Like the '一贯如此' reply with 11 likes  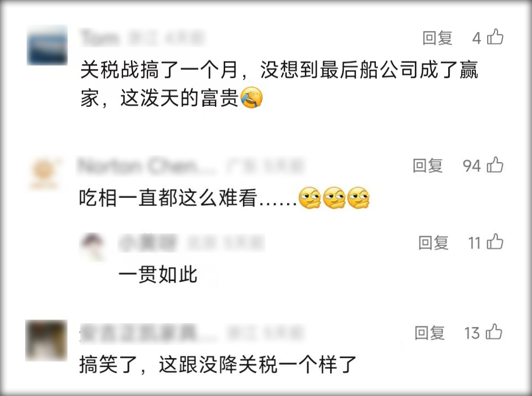pyautogui.click(x=495, y=242)
